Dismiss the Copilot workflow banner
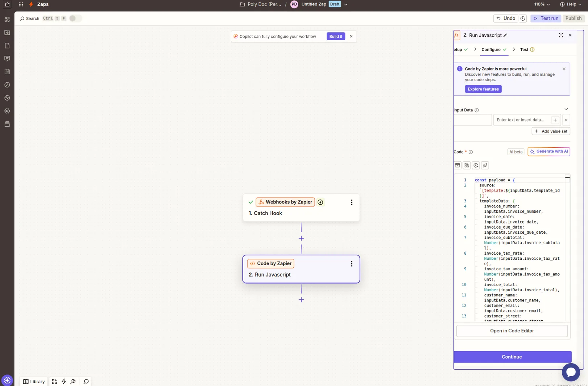This screenshot has height=386, width=588. [x=351, y=36]
